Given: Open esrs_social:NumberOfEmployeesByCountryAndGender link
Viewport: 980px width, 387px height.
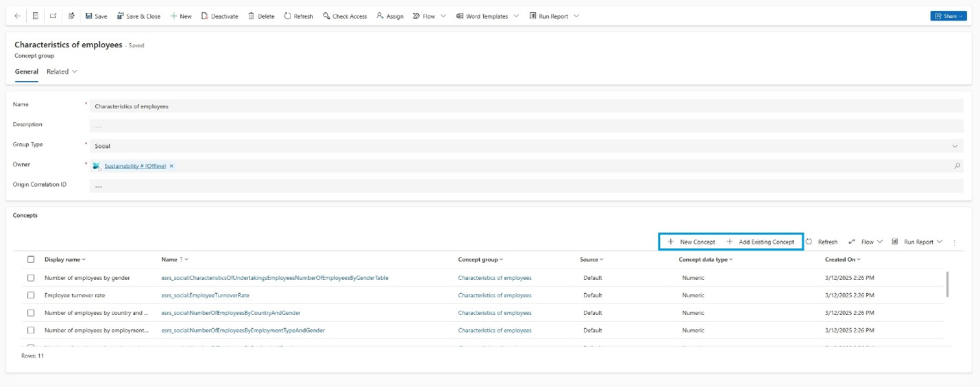Looking at the screenshot, I should pyautogui.click(x=231, y=313).
